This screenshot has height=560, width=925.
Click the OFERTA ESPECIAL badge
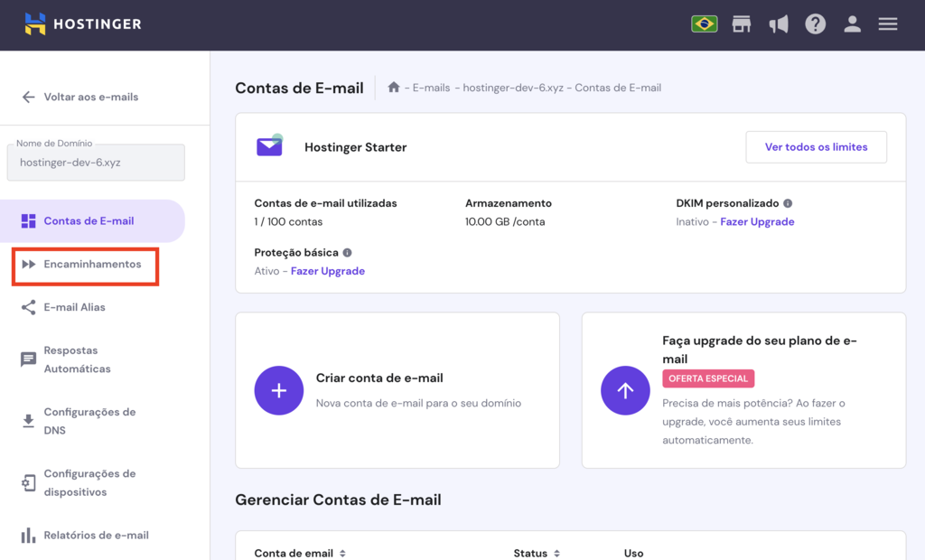(x=708, y=378)
